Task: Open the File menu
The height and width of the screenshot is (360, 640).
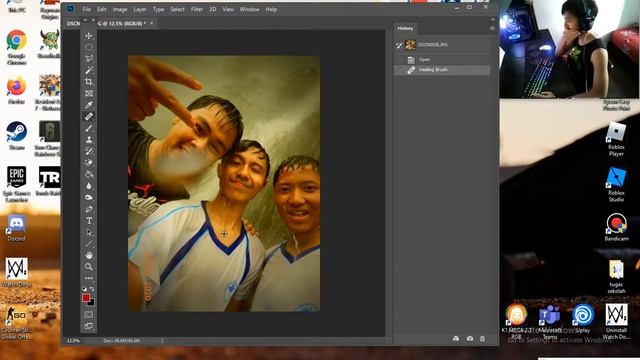Action: coord(87,9)
